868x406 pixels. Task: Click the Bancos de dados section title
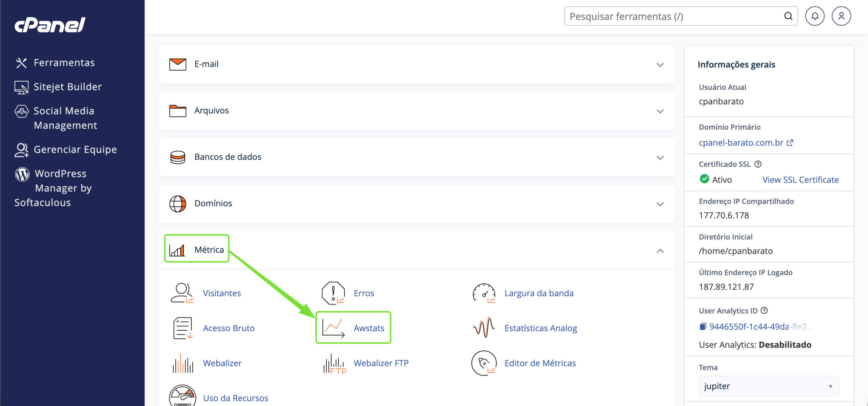(x=228, y=157)
